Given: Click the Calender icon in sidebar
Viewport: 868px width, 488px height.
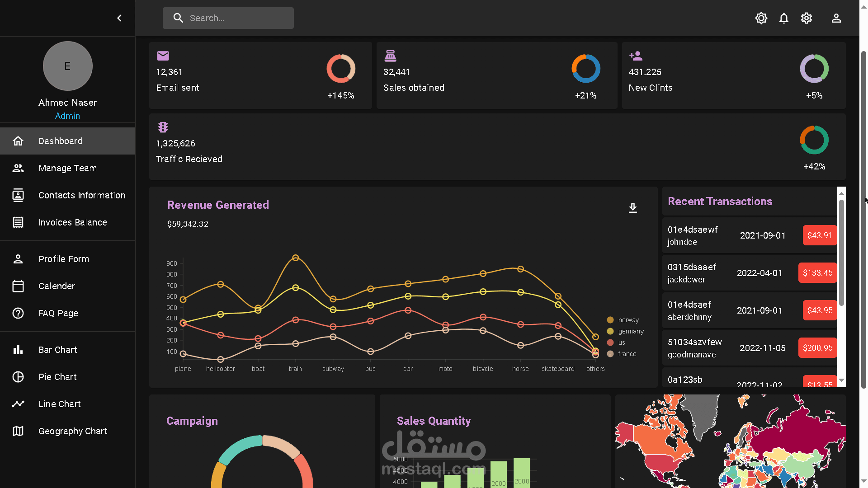Looking at the screenshot, I should [18, 286].
